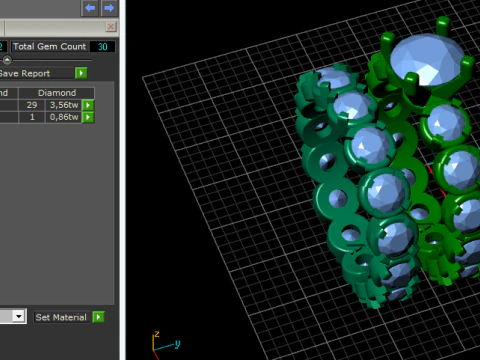Close the panel with red X
The height and width of the screenshot is (360, 480).
tap(111, 27)
